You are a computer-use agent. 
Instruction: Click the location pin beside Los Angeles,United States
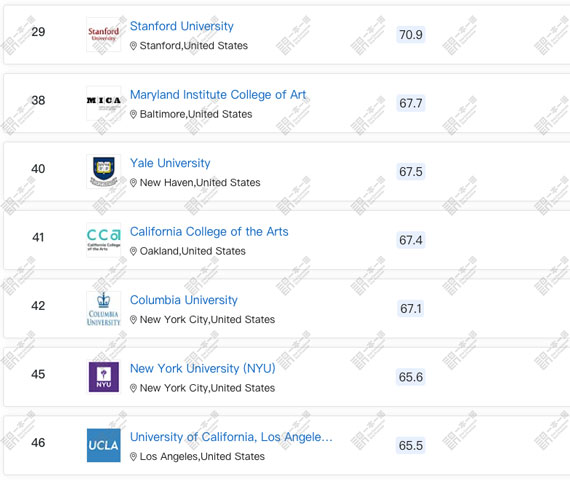[x=133, y=457]
